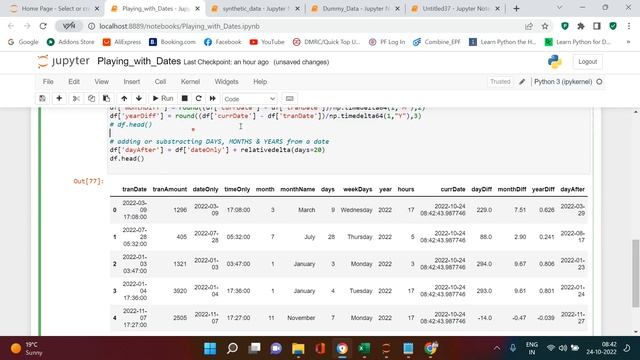Insert a cell below with plus icon
This screenshot has width=640, height=360.
59,98
